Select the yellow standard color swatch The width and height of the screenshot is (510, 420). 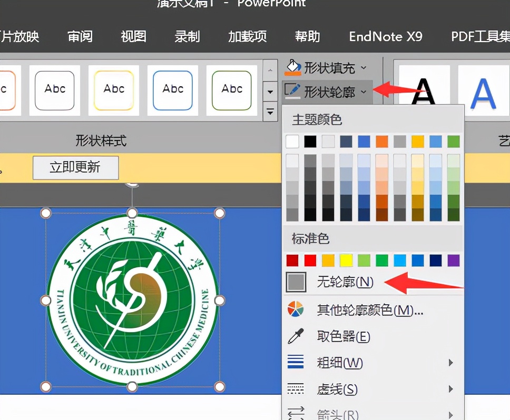click(346, 260)
